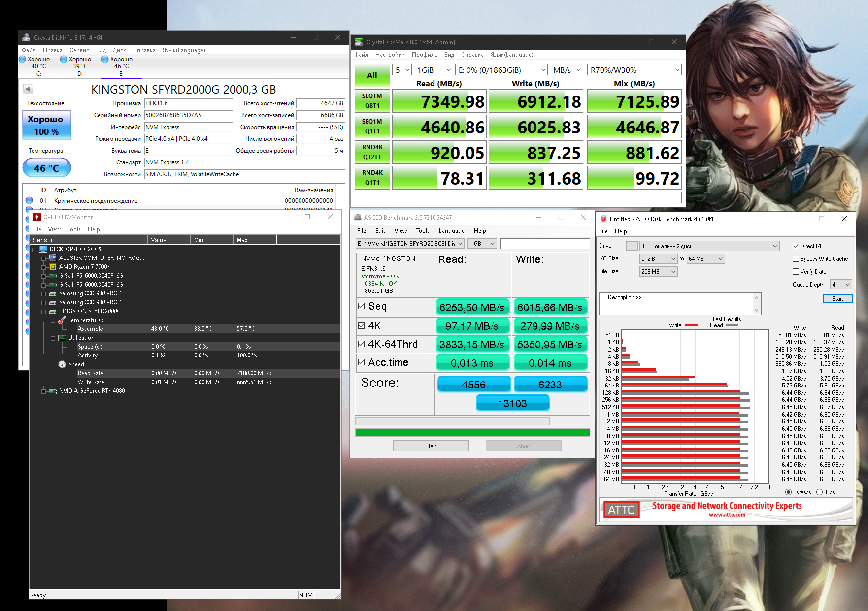Select drive C: status icon in CrystalDiskInfo
This screenshot has width=868, height=611.
22,59
